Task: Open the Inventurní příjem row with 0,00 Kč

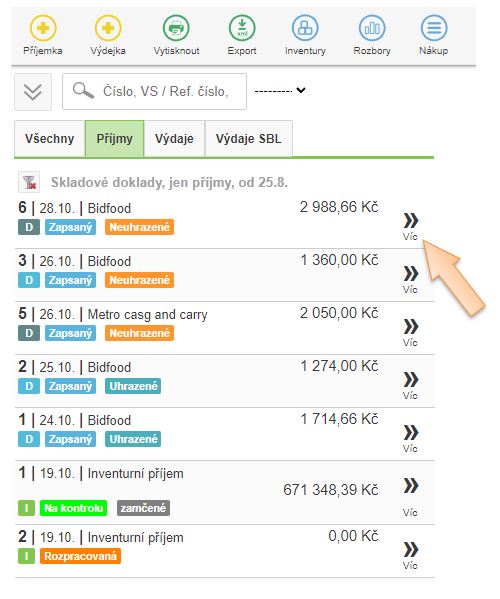Action: click(x=225, y=551)
